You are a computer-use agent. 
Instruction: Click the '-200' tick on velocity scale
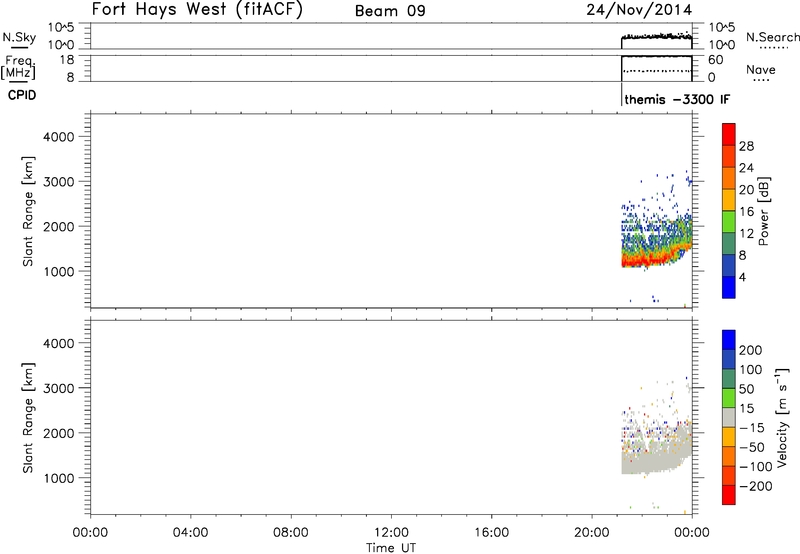pos(755,486)
